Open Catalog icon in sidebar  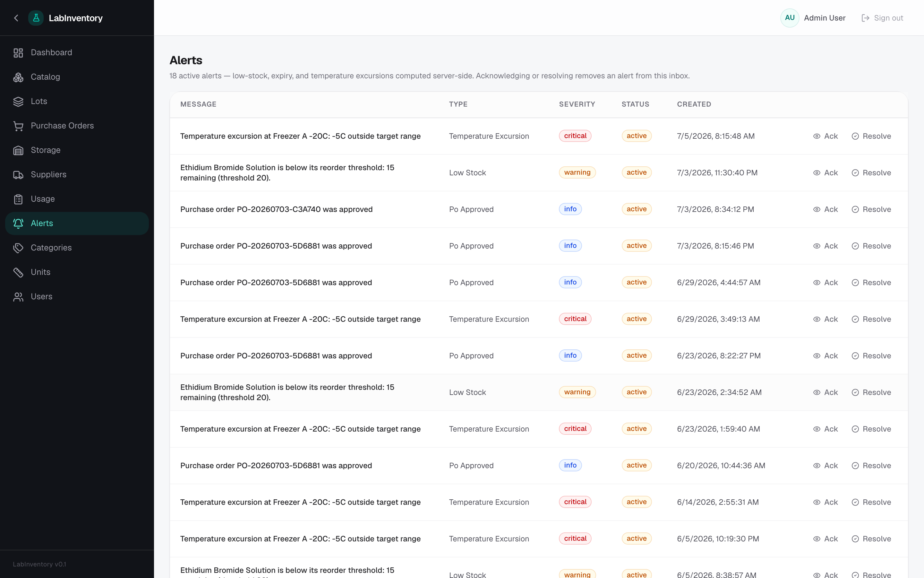pyautogui.click(x=18, y=77)
